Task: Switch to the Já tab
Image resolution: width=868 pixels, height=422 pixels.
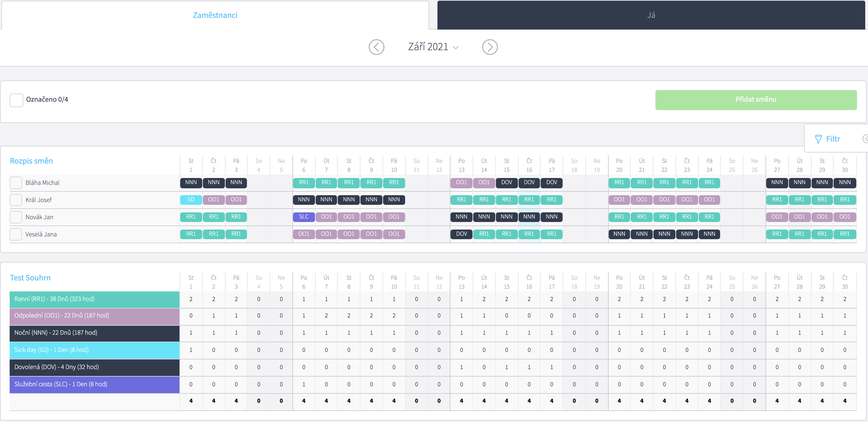Action: 651,15
